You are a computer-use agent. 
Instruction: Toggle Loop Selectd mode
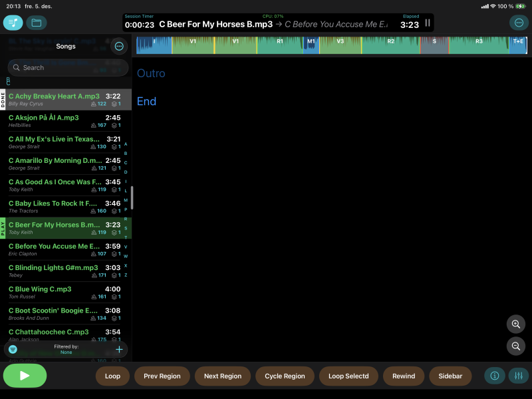point(348,376)
